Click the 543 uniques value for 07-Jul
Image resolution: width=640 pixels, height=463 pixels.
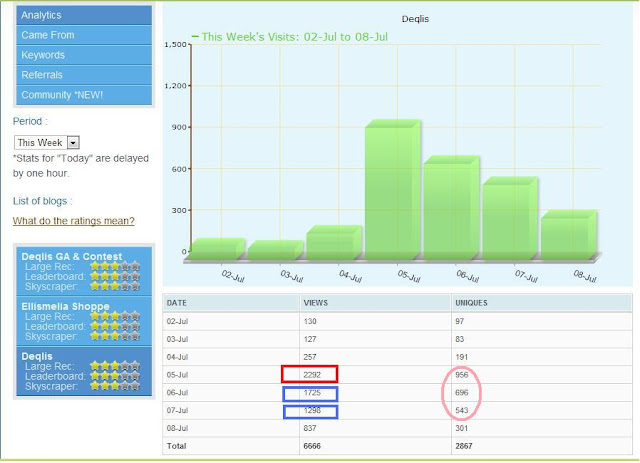click(462, 410)
